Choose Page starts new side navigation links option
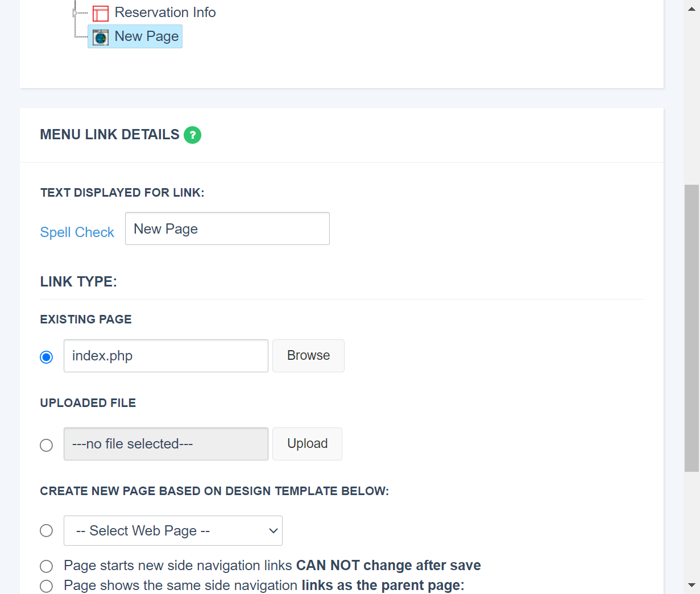The height and width of the screenshot is (594, 700). 47,566
